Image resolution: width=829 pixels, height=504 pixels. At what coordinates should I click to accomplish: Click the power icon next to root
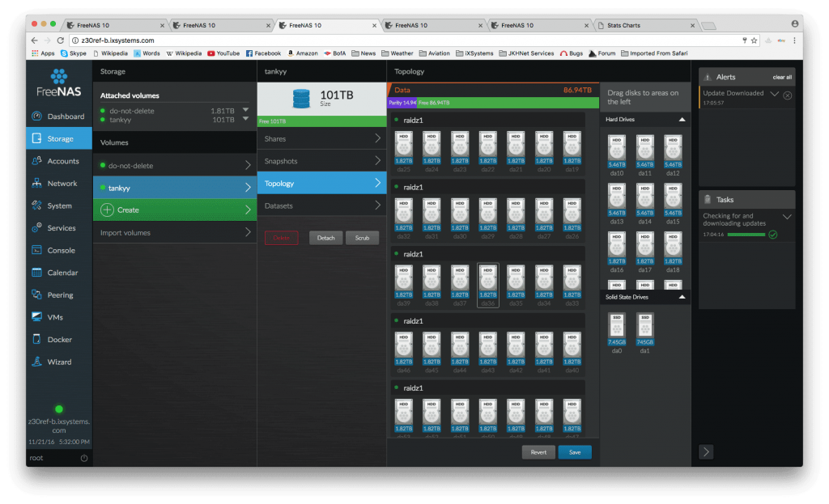pyautogui.click(x=84, y=458)
